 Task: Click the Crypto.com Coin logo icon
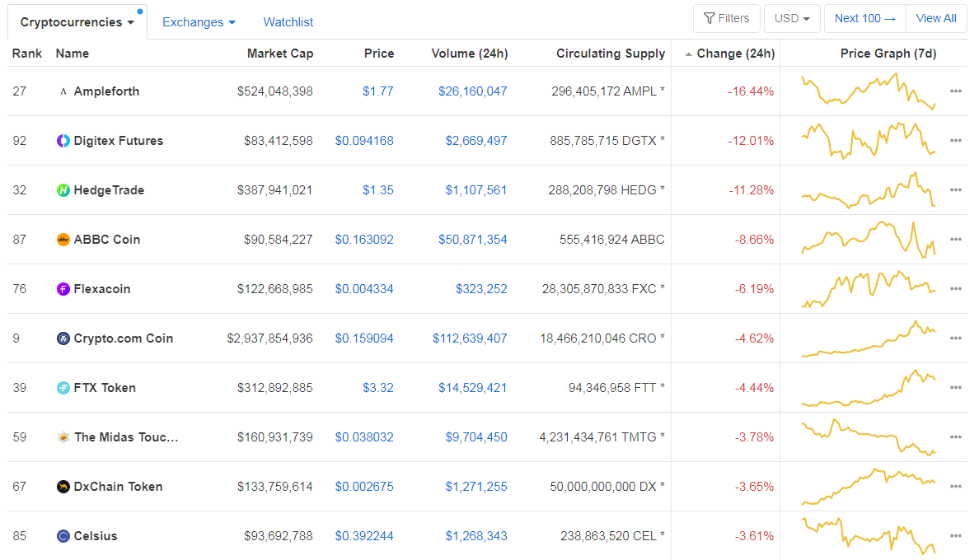63,338
